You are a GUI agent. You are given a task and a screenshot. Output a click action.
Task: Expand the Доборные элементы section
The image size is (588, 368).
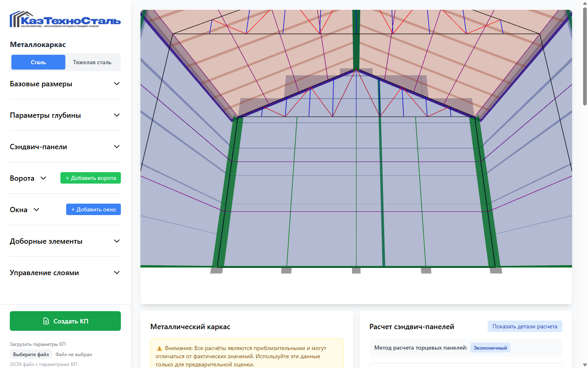tap(65, 241)
